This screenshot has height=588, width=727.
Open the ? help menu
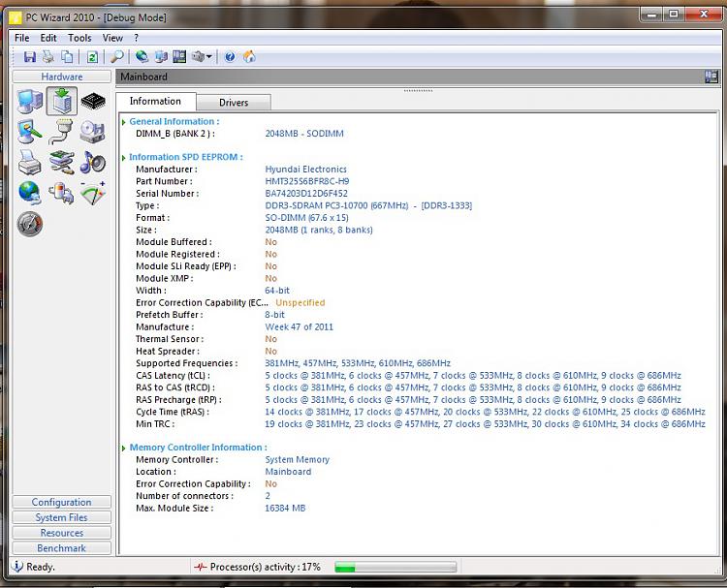pyautogui.click(x=136, y=38)
